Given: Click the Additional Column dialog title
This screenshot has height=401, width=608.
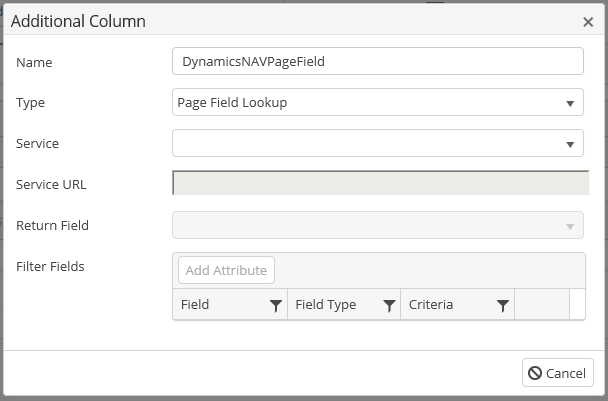Looking at the screenshot, I should [78, 21].
